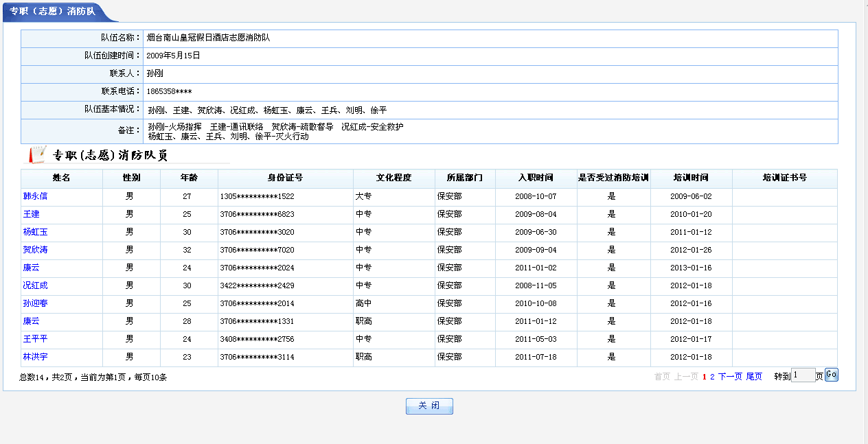Click ID number 3706**********3020
Screen dimensions: 868x444
tap(258, 232)
